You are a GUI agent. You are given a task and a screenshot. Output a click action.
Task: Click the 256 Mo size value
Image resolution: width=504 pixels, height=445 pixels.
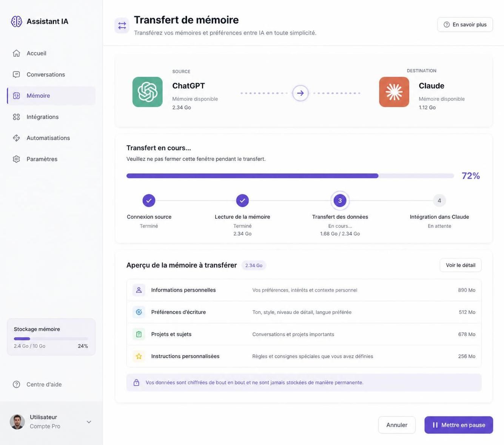467,356
